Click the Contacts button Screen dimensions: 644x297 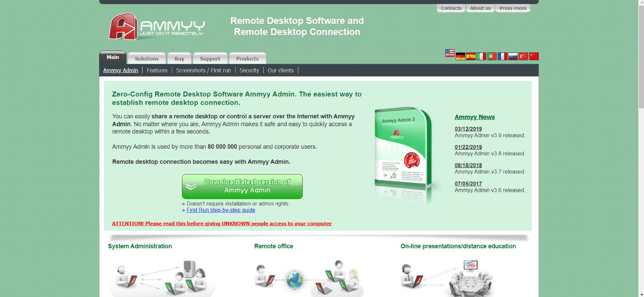coord(451,8)
